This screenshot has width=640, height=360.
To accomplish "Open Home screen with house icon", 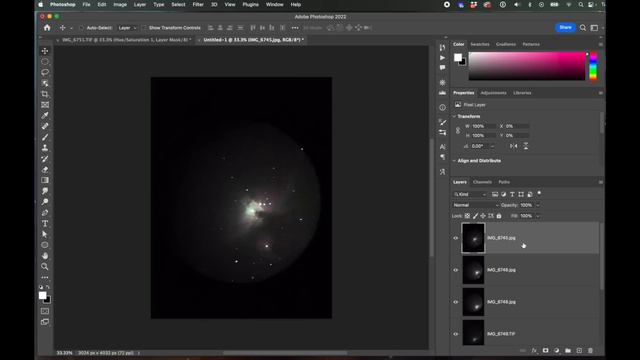I will [47, 28].
